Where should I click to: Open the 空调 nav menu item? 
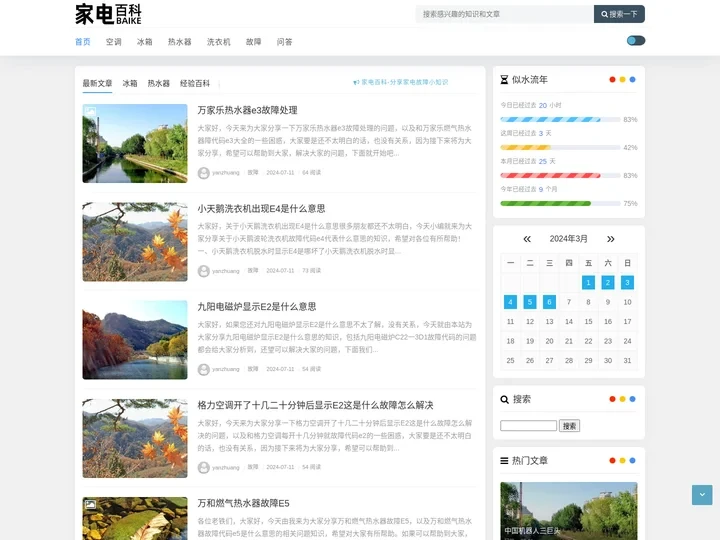pyautogui.click(x=113, y=42)
